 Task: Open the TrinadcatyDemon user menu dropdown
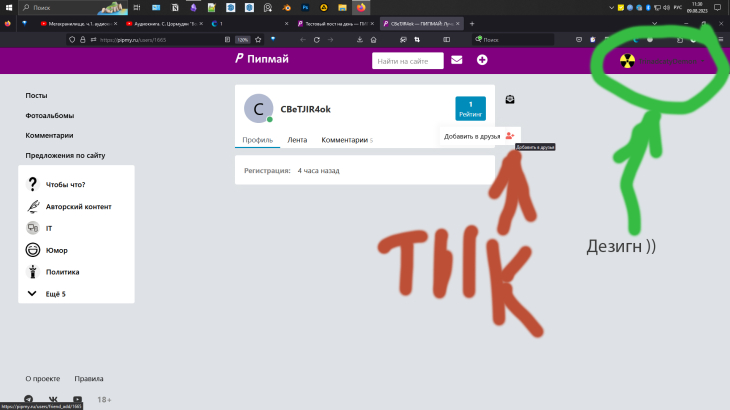(x=671, y=61)
